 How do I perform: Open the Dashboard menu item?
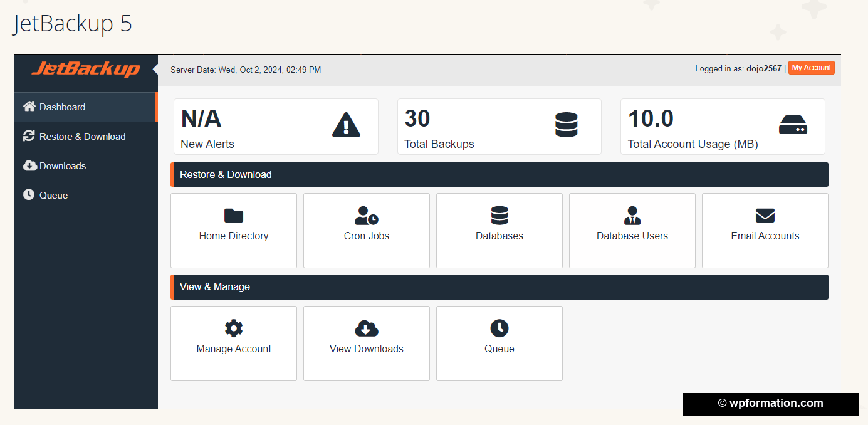coord(86,107)
